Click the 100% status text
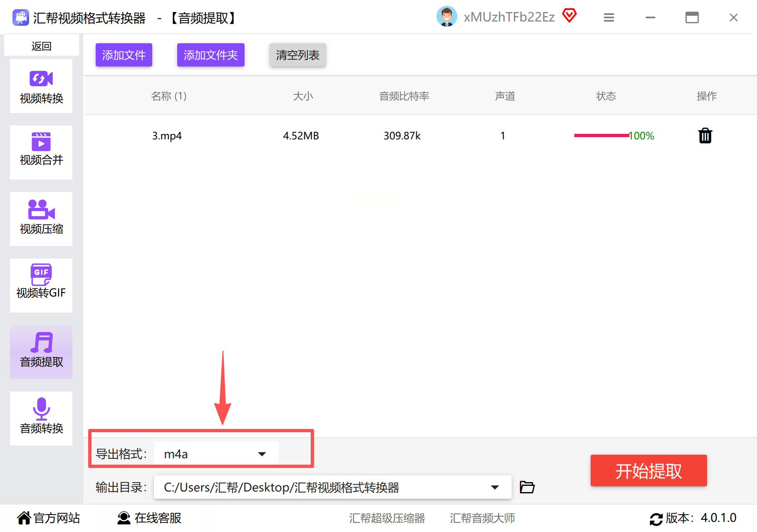Image resolution: width=757 pixels, height=532 pixels. 641,136
